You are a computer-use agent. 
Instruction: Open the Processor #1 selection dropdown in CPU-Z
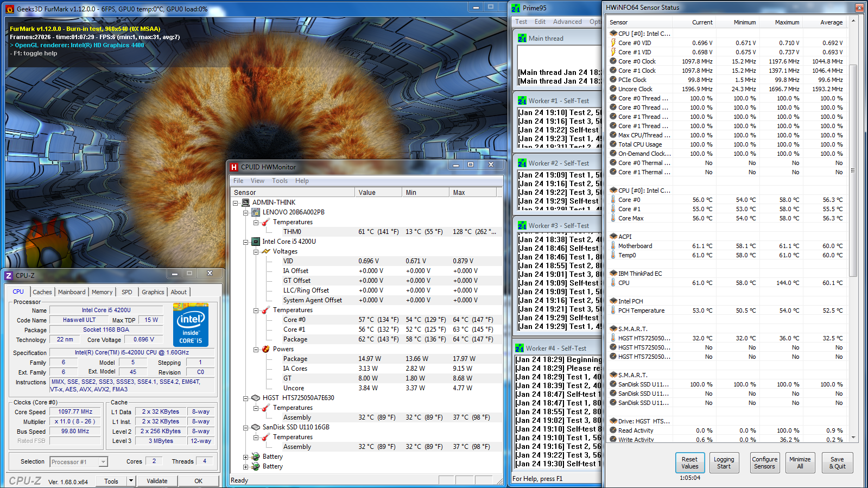click(x=103, y=462)
